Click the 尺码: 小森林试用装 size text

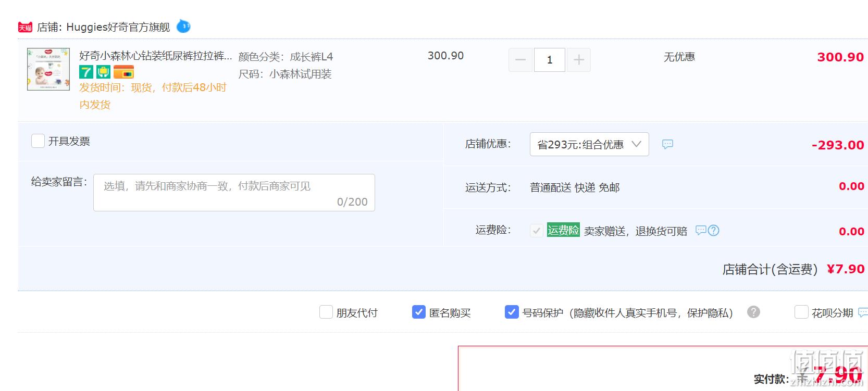click(285, 74)
